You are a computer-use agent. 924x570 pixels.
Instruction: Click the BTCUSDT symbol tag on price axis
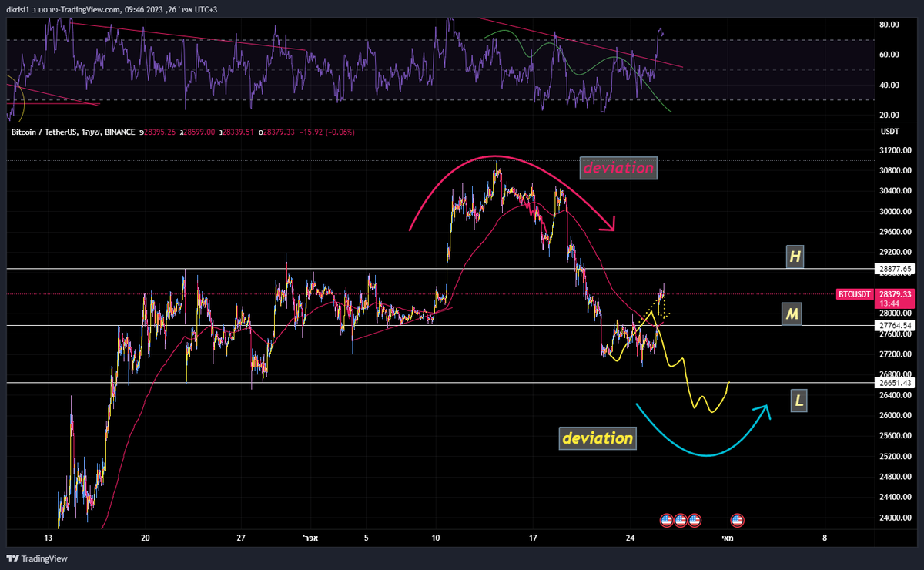click(x=854, y=294)
